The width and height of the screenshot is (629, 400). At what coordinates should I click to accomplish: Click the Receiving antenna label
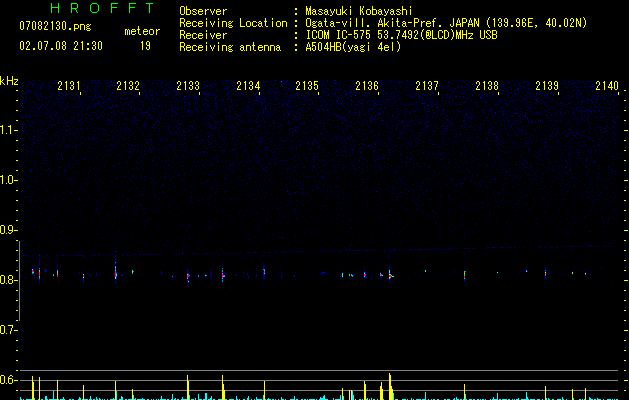(x=230, y=47)
